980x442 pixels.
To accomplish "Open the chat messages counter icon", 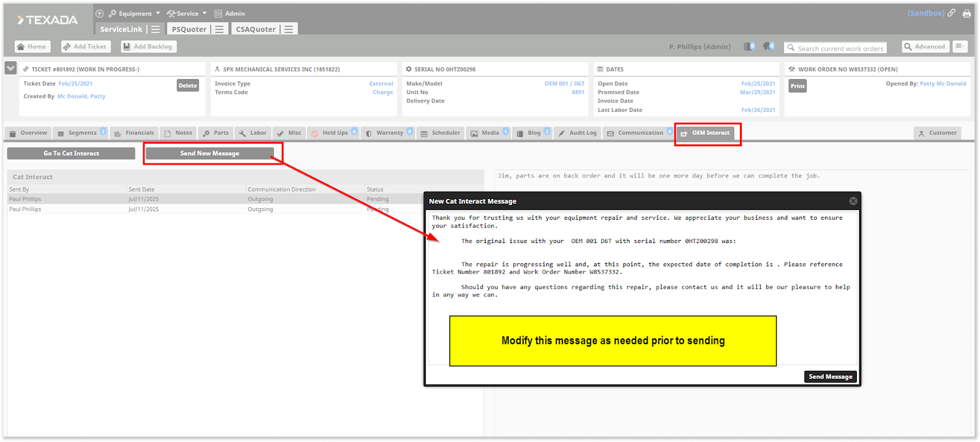I will click(x=769, y=47).
